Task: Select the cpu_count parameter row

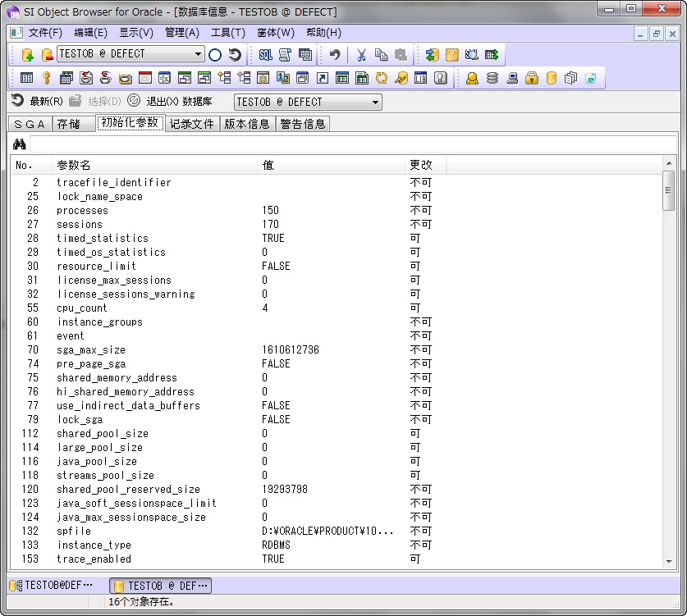Action: point(336,308)
